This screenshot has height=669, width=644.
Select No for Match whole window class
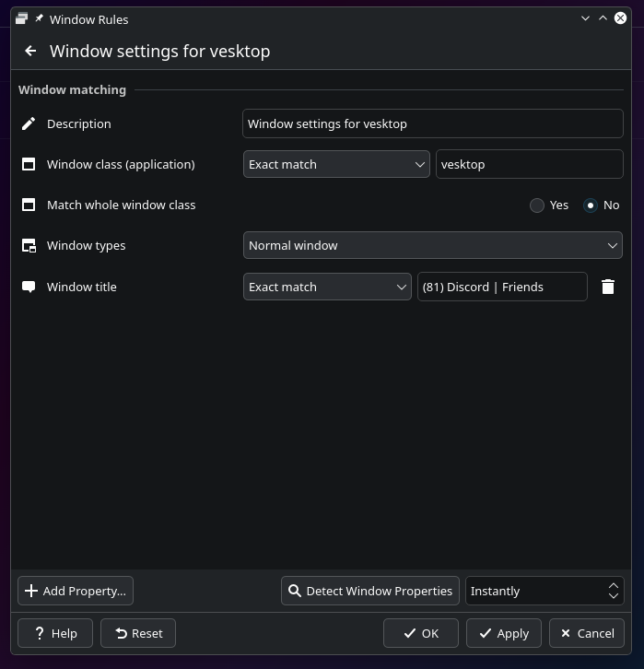[x=591, y=205]
